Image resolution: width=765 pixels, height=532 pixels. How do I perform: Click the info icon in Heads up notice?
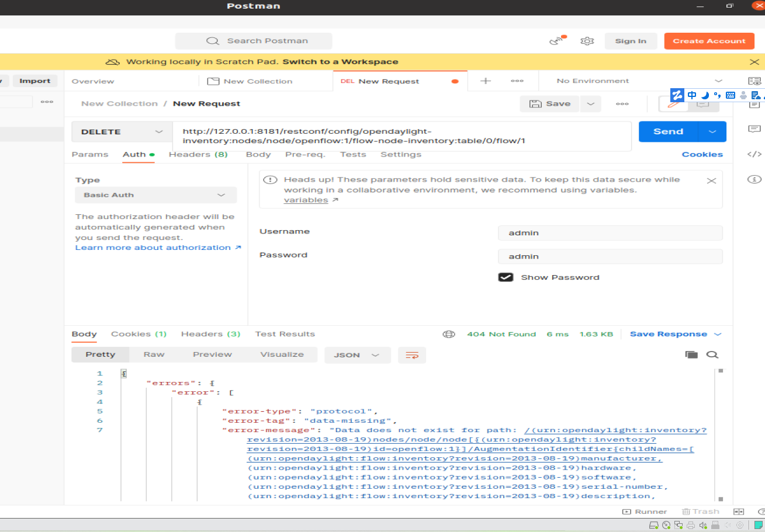click(270, 180)
